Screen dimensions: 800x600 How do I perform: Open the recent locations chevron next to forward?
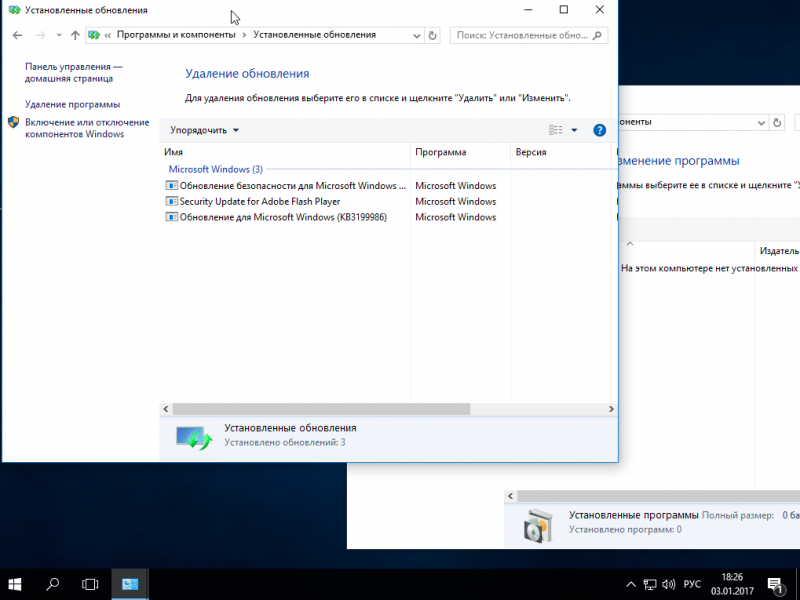59,35
